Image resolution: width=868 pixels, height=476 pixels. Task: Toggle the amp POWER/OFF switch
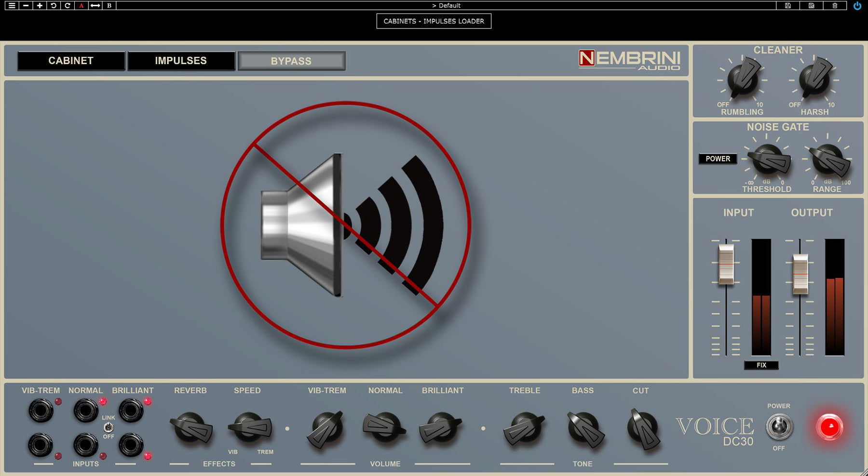pos(779,427)
